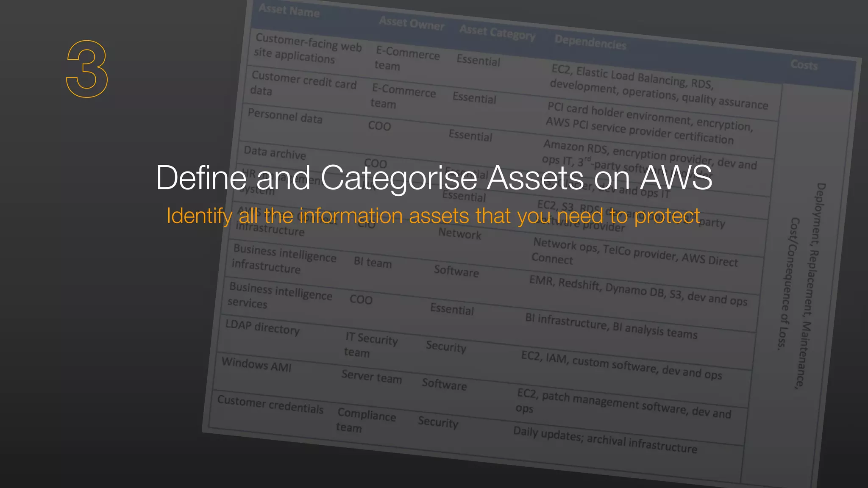Click the 'Business intelligence services' cell
The width and height of the screenshot is (868, 488).
pos(280,296)
